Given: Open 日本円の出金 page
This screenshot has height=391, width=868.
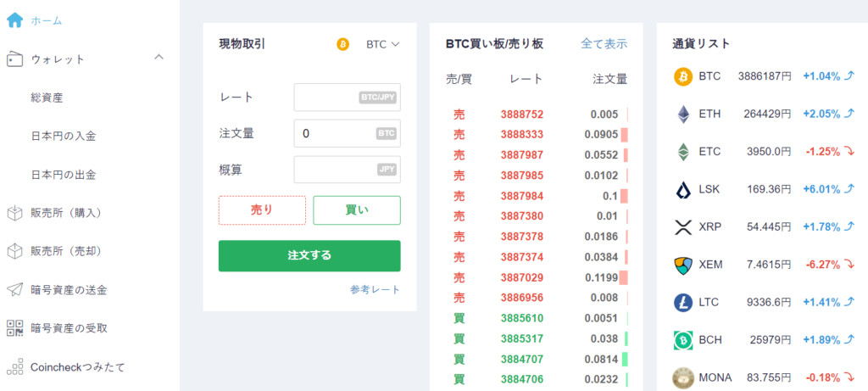Looking at the screenshot, I should [64, 175].
